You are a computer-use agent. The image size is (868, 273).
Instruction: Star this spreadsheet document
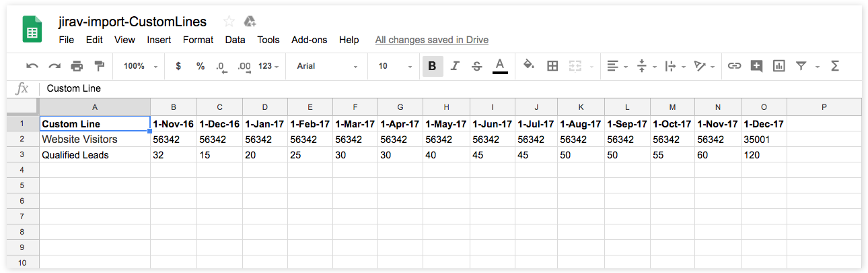pos(229,22)
